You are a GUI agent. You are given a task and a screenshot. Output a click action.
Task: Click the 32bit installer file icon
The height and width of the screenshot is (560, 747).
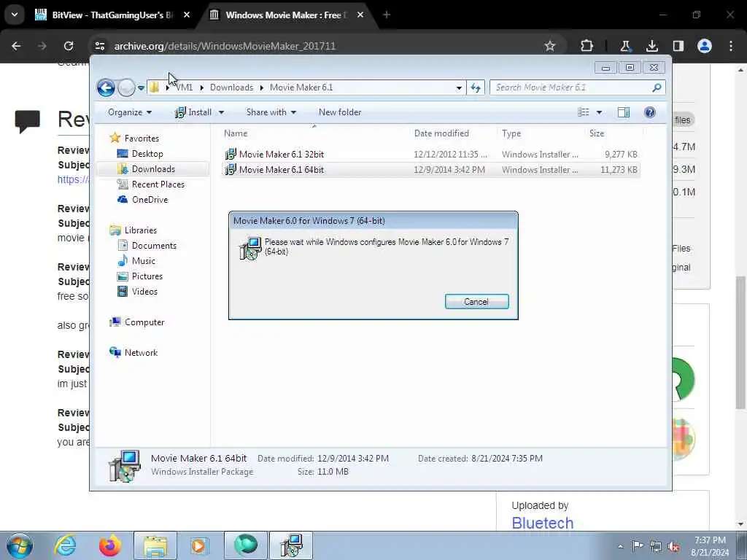point(231,155)
